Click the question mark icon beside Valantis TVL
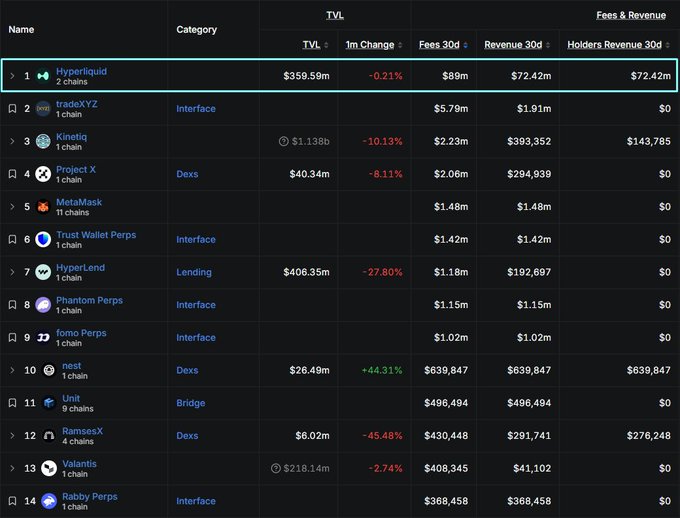Screen dimensions: 680x518 click(x=276, y=468)
